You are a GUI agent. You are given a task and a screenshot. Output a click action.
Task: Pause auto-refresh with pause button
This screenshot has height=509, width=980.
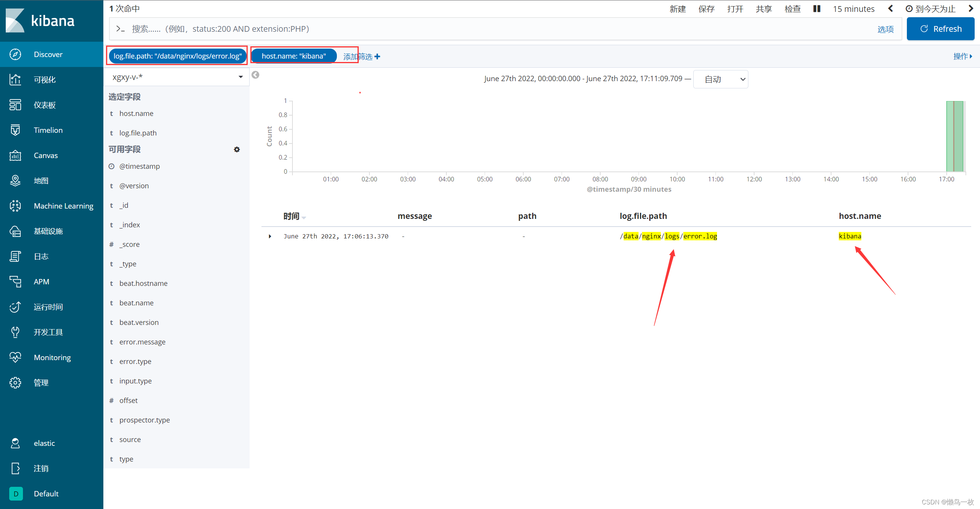click(817, 8)
